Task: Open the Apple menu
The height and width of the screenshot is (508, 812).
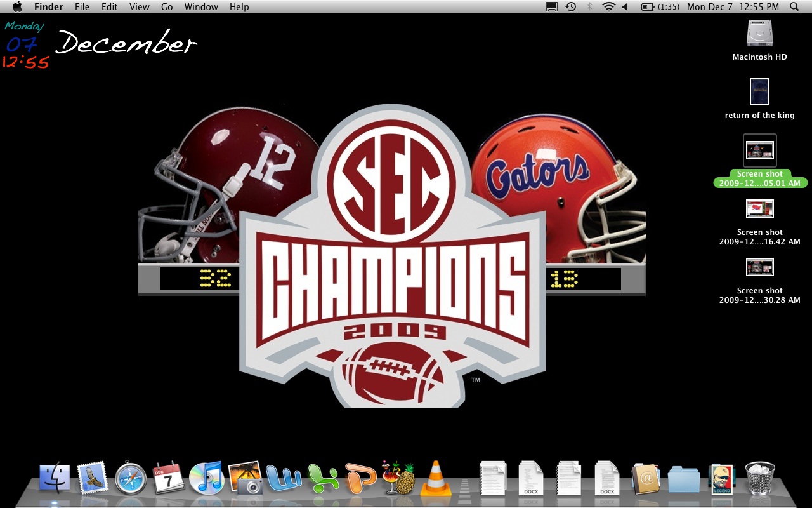Action: (x=17, y=7)
